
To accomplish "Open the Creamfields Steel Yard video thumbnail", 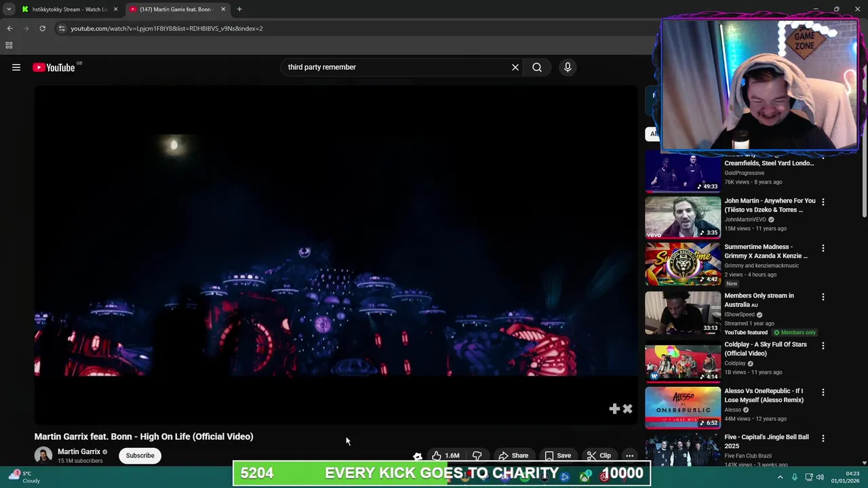I will 683,171.
